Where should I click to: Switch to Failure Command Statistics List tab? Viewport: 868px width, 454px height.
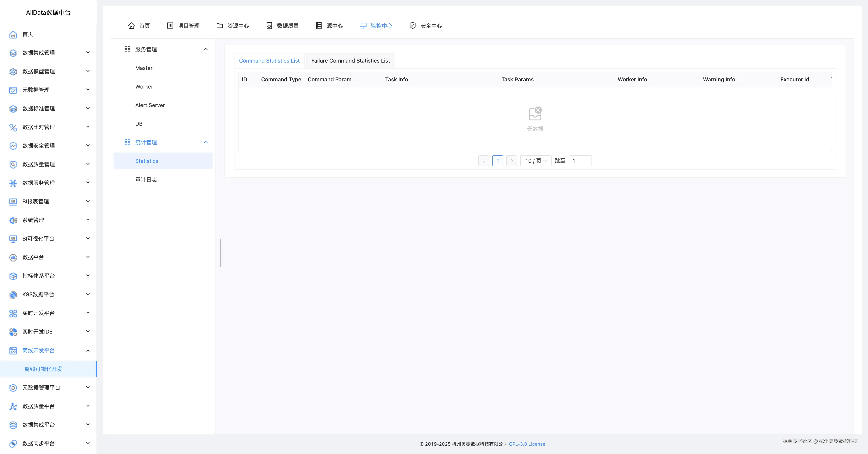point(350,61)
